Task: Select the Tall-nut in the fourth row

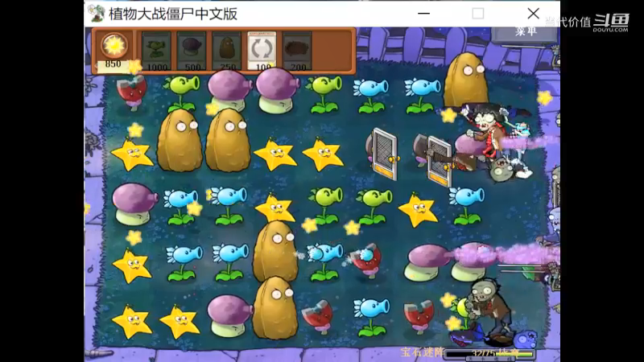Action: (x=275, y=251)
